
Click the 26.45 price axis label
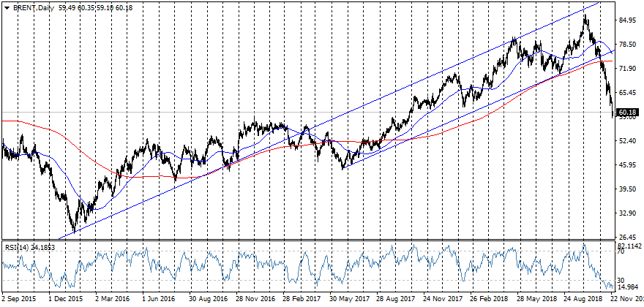629,238
